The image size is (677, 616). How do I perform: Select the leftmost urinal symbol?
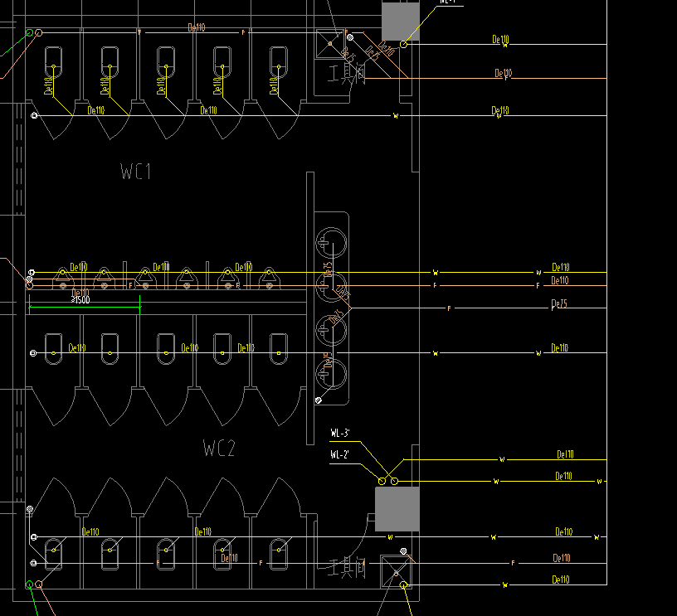coord(63,279)
